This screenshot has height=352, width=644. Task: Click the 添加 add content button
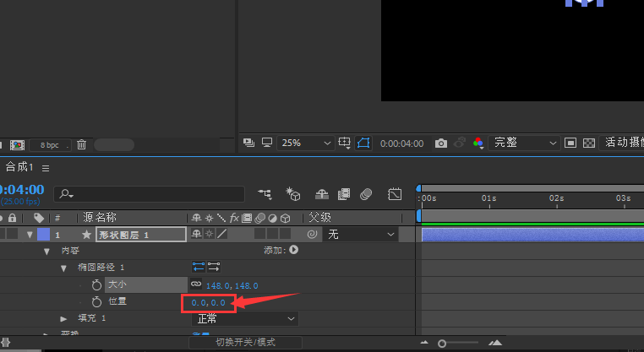point(293,250)
